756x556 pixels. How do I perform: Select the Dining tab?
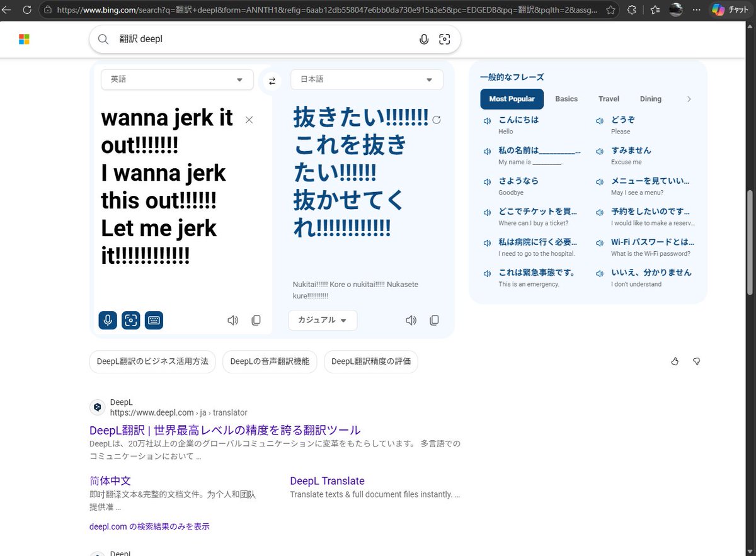(651, 99)
